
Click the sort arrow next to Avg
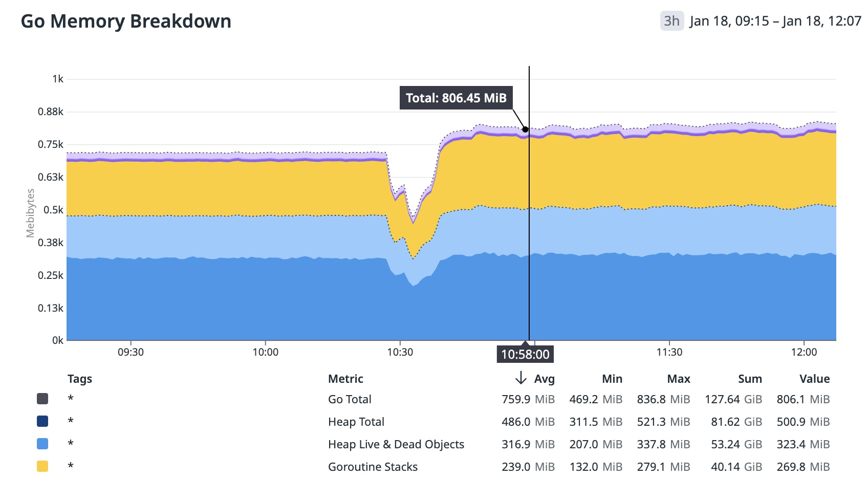coord(520,379)
